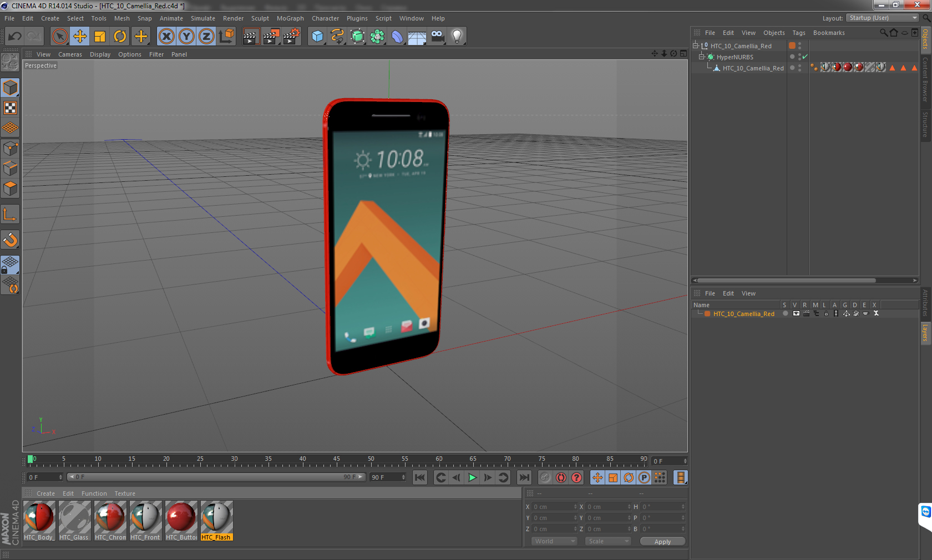Click the Apply button
Screen dimensions: 932x560
[x=662, y=542]
